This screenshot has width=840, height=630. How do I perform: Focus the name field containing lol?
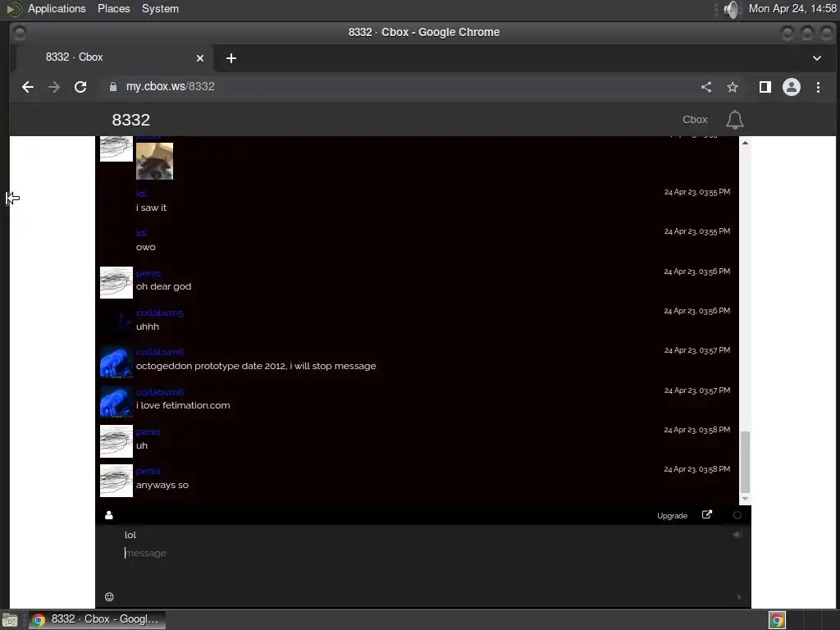click(x=423, y=535)
